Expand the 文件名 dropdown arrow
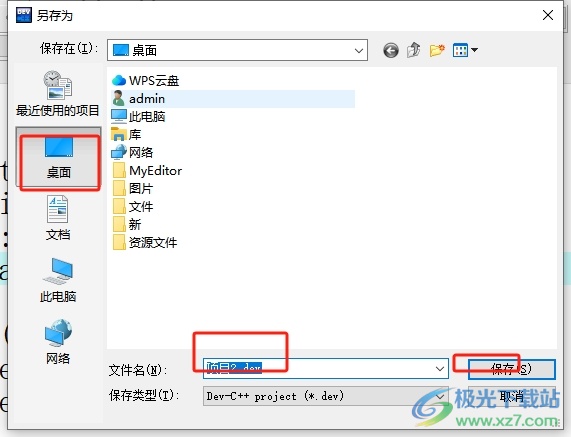The height and width of the screenshot is (437, 571). pos(440,369)
